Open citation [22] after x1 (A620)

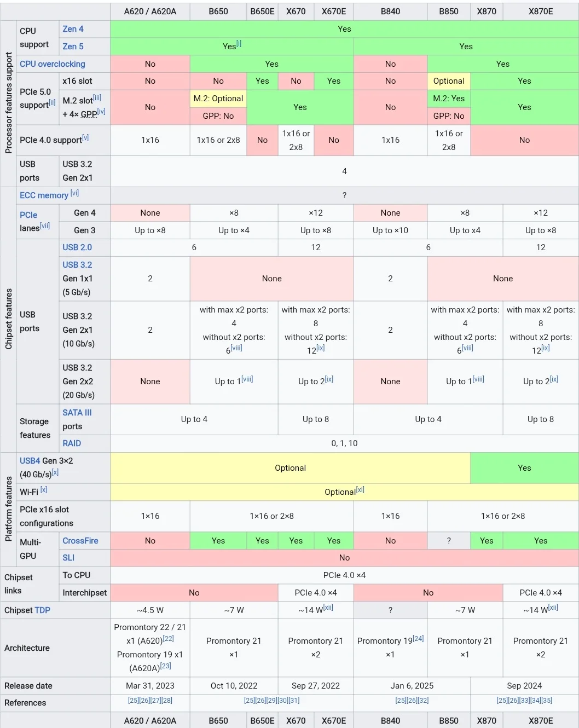tap(169, 638)
